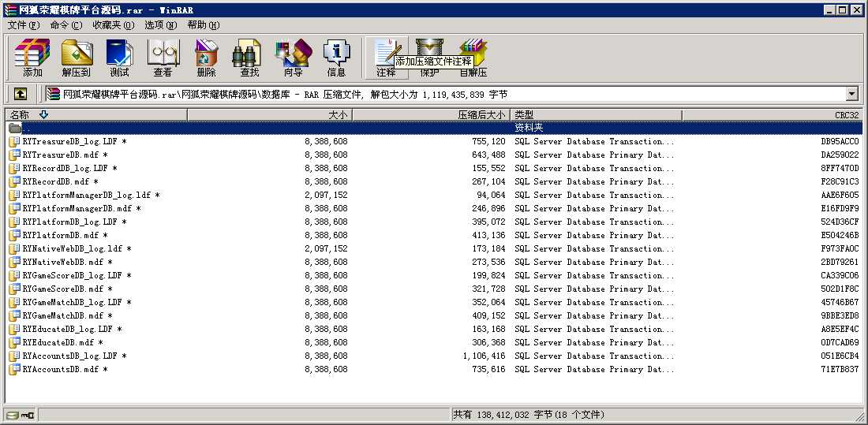The image size is (868, 425).
Task: Click the 自解压 (SFX) toolbar icon
Action: coord(473,58)
